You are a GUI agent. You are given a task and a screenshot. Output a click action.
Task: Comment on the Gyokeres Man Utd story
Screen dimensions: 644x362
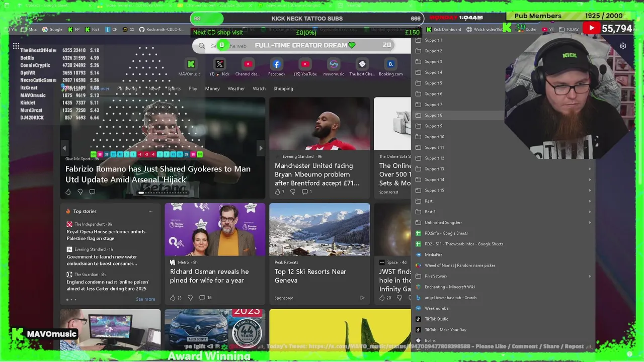pos(92,192)
